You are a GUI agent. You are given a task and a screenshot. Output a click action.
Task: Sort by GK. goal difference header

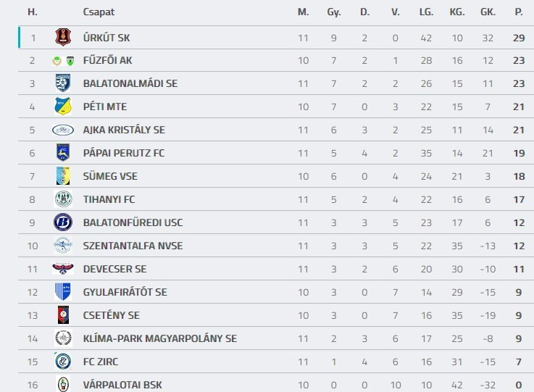tap(488, 12)
